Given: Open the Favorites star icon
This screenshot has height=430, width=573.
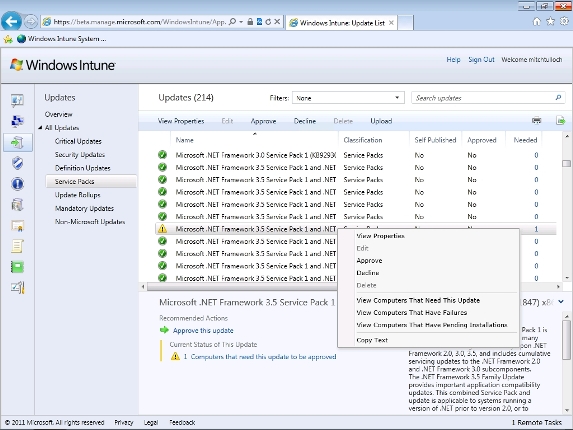Looking at the screenshot, I should (550, 22).
